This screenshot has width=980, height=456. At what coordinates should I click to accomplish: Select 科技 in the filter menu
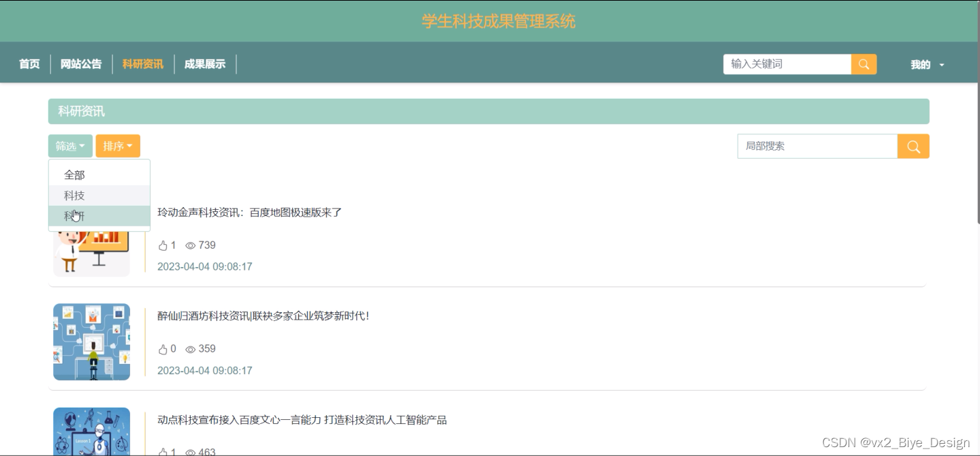[x=99, y=196]
